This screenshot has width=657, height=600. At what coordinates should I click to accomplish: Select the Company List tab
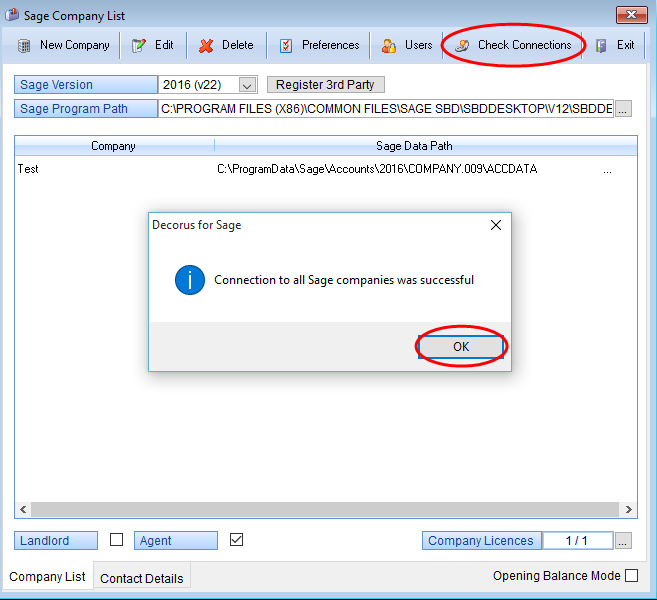coord(47,577)
